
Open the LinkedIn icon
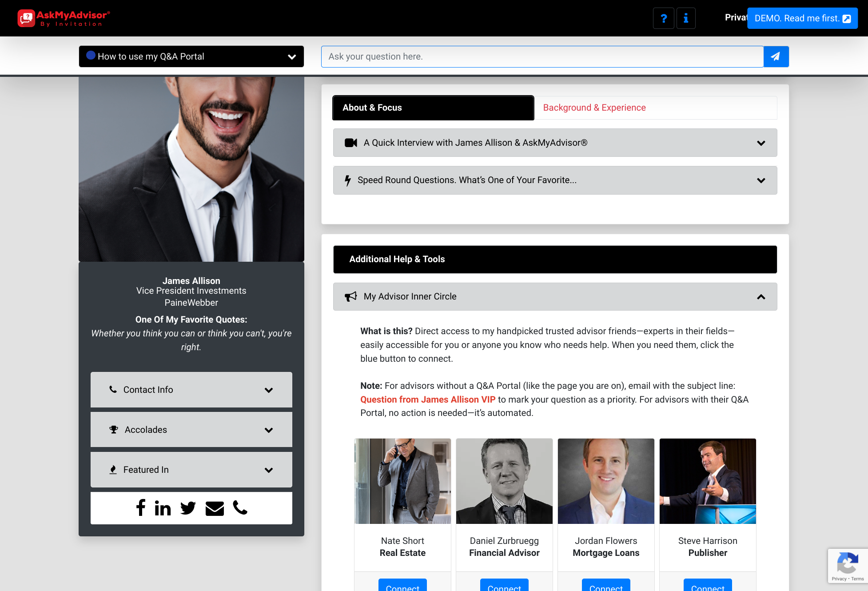[x=163, y=508]
